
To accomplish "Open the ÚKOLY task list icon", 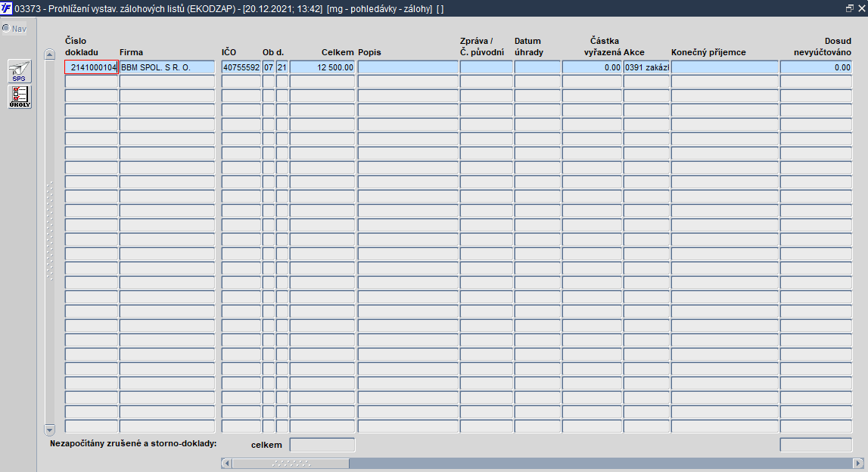I will pos(20,97).
